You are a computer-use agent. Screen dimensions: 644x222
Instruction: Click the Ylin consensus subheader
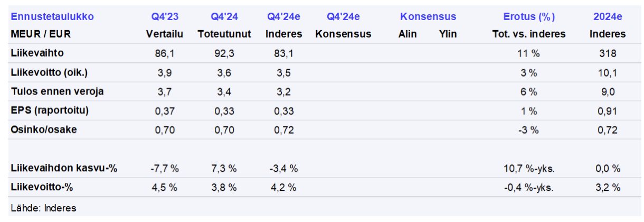point(448,34)
